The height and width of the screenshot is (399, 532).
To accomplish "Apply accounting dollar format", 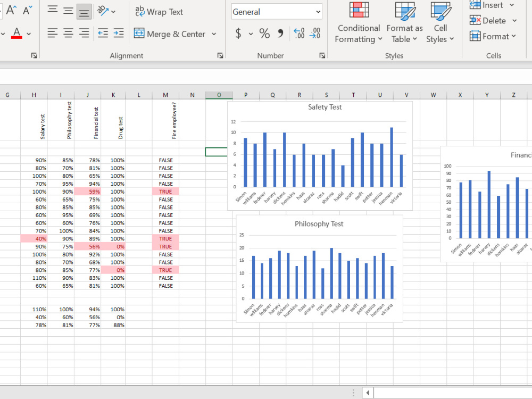I will coord(238,33).
